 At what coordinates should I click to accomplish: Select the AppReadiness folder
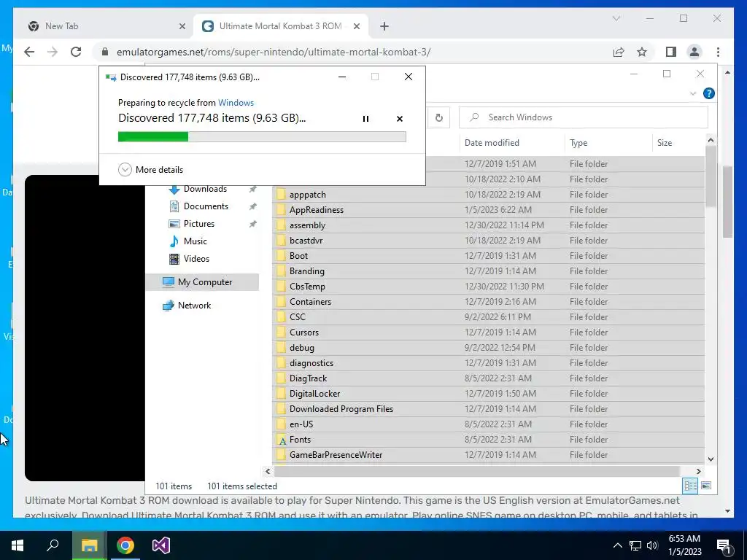[x=488, y=209]
